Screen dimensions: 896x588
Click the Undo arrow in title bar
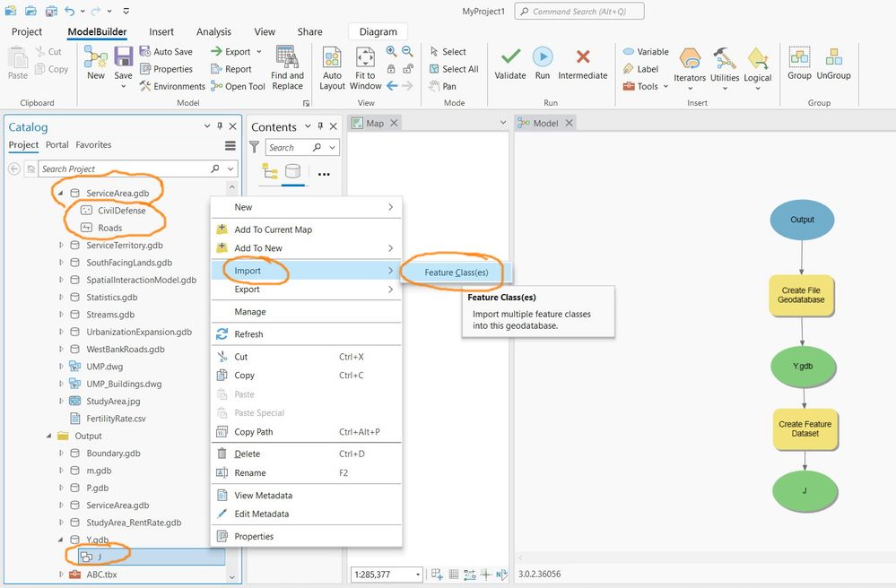[69, 11]
